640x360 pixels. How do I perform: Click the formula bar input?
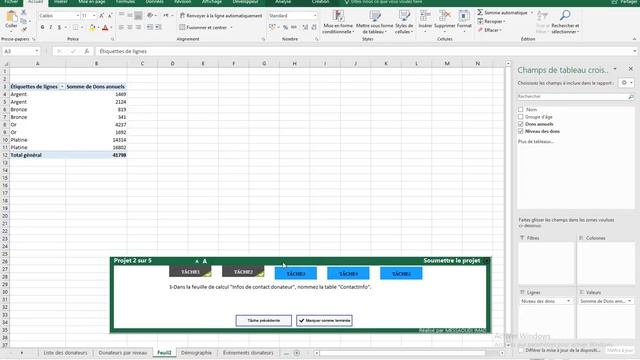(365, 51)
